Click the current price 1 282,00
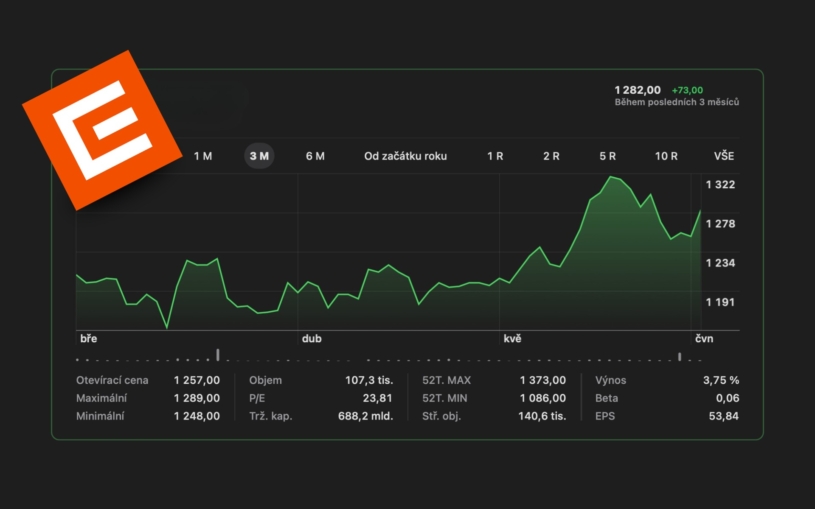 click(x=637, y=90)
